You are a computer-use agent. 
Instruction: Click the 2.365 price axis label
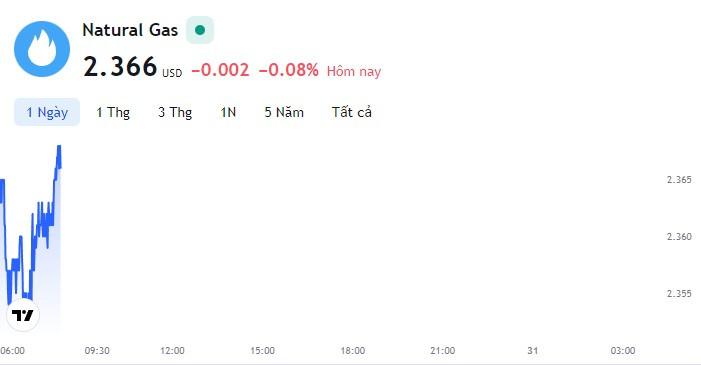click(679, 180)
